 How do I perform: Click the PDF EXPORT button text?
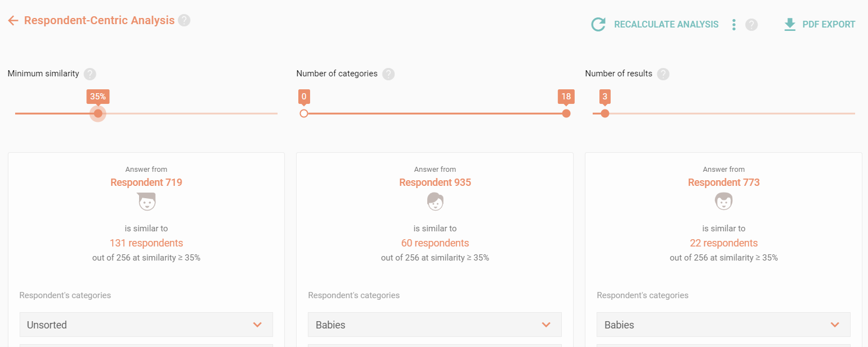(x=829, y=25)
